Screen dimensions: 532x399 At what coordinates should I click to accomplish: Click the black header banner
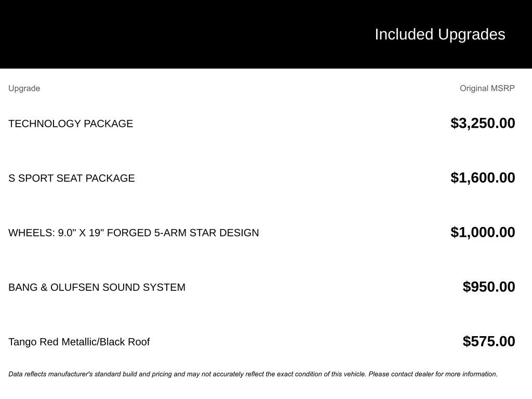pyautogui.click(x=266, y=34)
